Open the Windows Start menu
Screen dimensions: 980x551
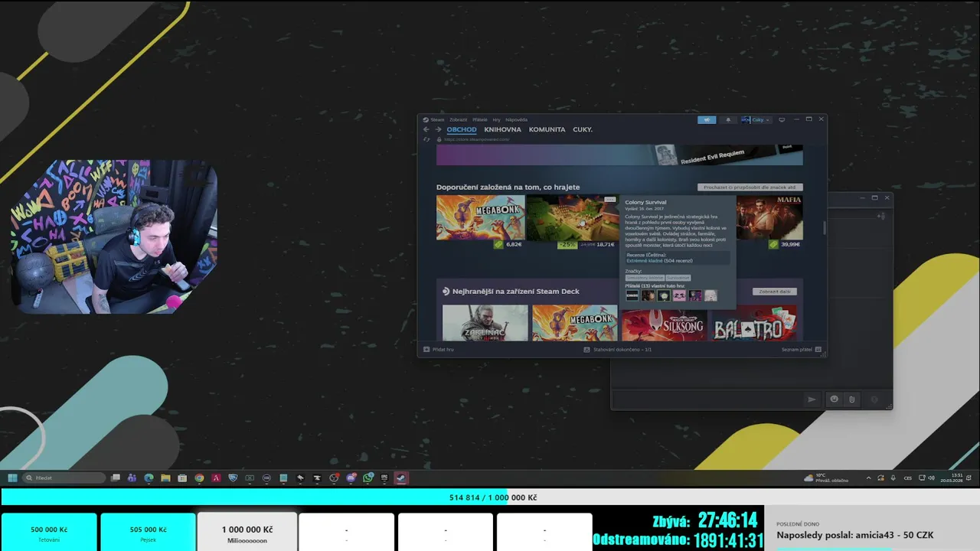[12, 478]
